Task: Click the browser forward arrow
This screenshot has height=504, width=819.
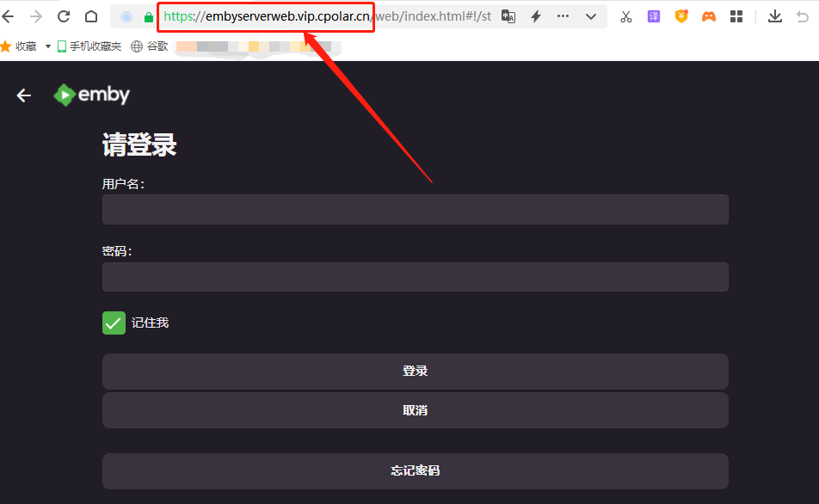Action: point(35,16)
